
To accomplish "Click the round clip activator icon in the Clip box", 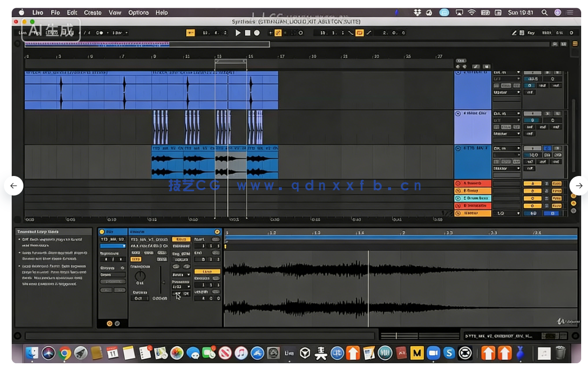I will pyautogui.click(x=217, y=231).
